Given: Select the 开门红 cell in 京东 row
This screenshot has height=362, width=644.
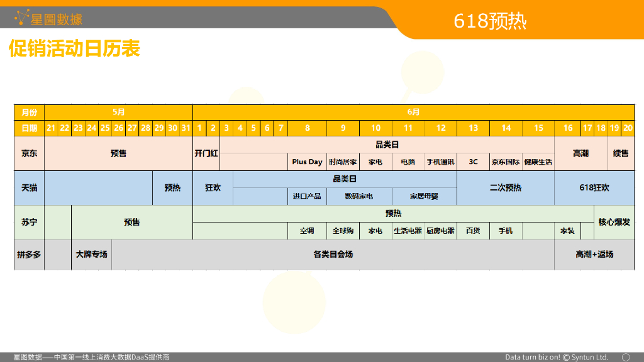Looking at the screenshot, I should (x=206, y=153).
